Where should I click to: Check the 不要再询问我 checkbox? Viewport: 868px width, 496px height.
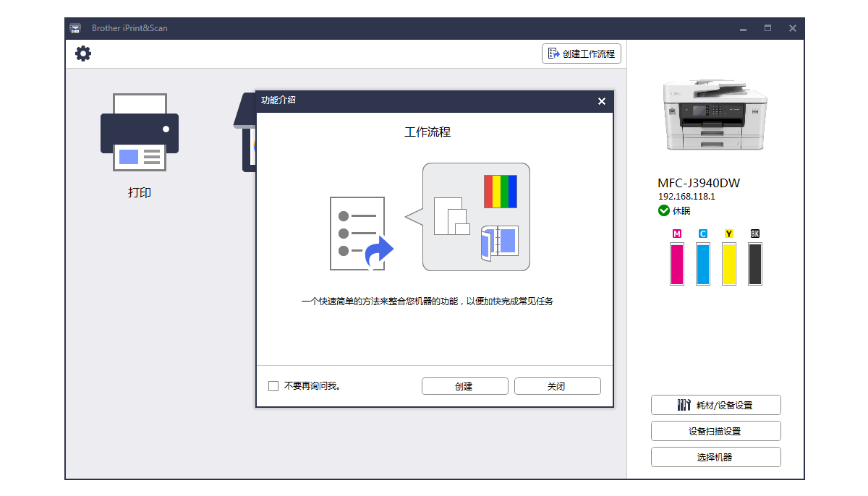tap(273, 386)
